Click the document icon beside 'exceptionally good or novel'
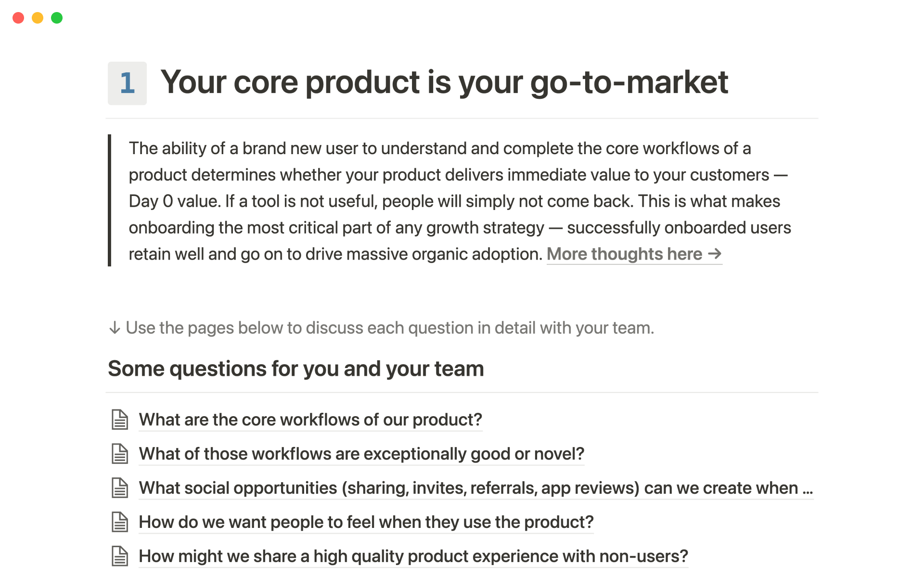924x578 pixels. coord(120,454)
